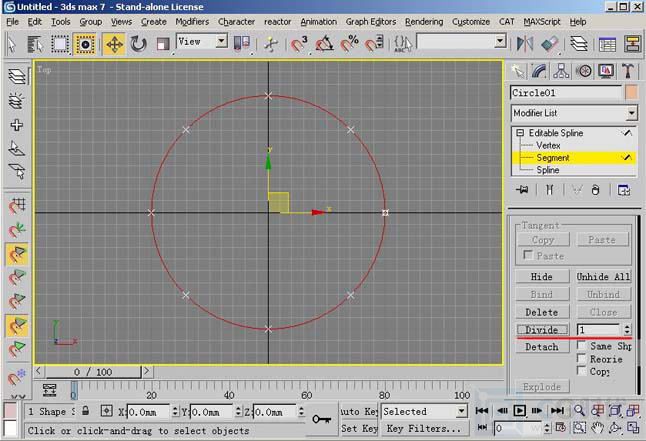Screen dimensions: 646x441
Task: Open object color swatch next to Circle01
Action: (x=631, y=93)
